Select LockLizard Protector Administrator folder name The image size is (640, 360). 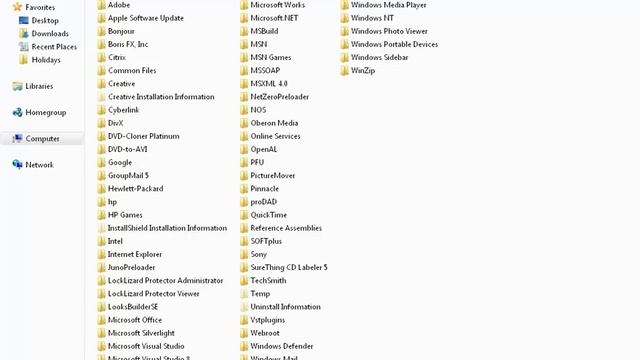pyautogui.click(x=165, y=280)
